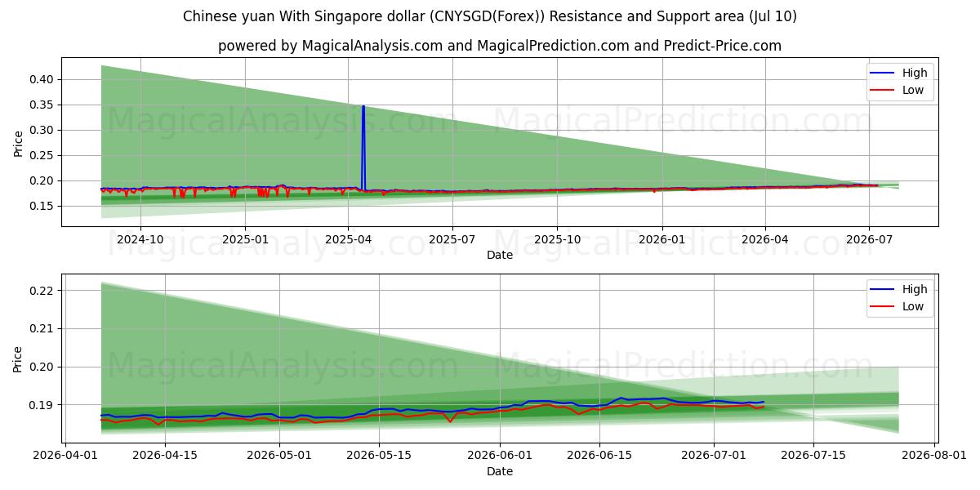Click the 2025-10 date tick label
The height and width of the screenshot is (490, 980).
point(557,239)
